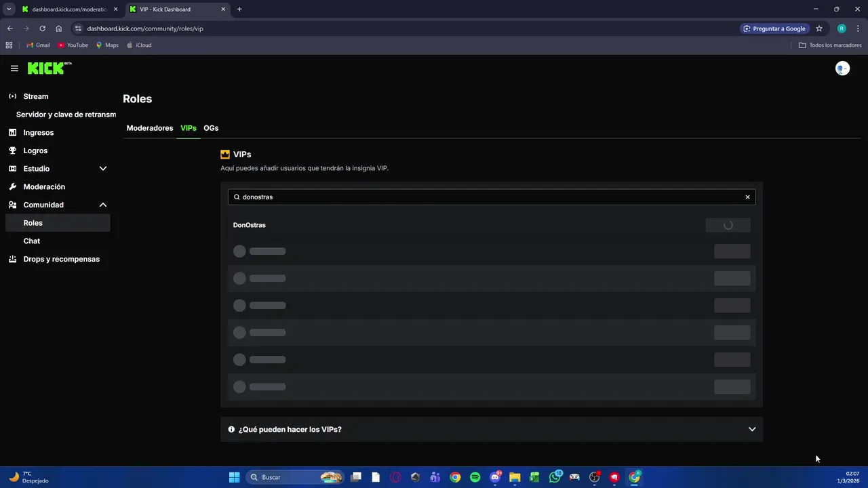Select Roles in the sidebar
868x488 pixels.
[58, 223]
